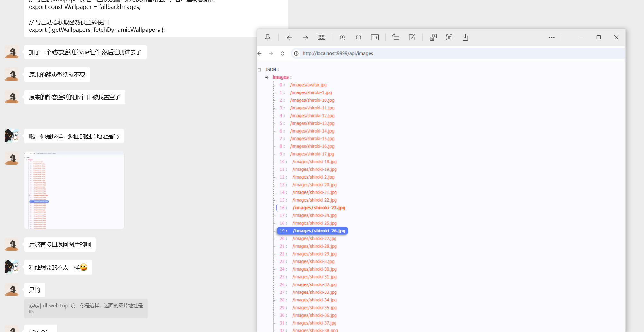The height and width of the screenshot is (332, 644).
Task: Click the localhost:9999/api/images address bar
Action: click(x=338, y=53)
